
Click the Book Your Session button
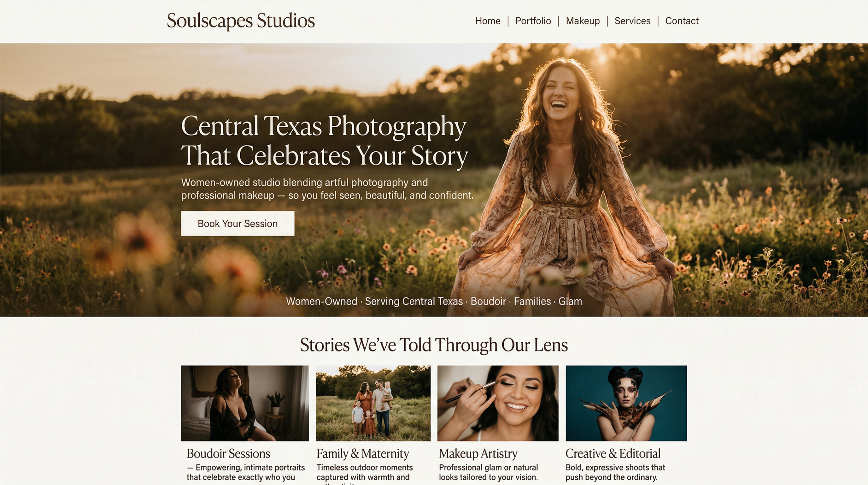(x=237, y=224)
